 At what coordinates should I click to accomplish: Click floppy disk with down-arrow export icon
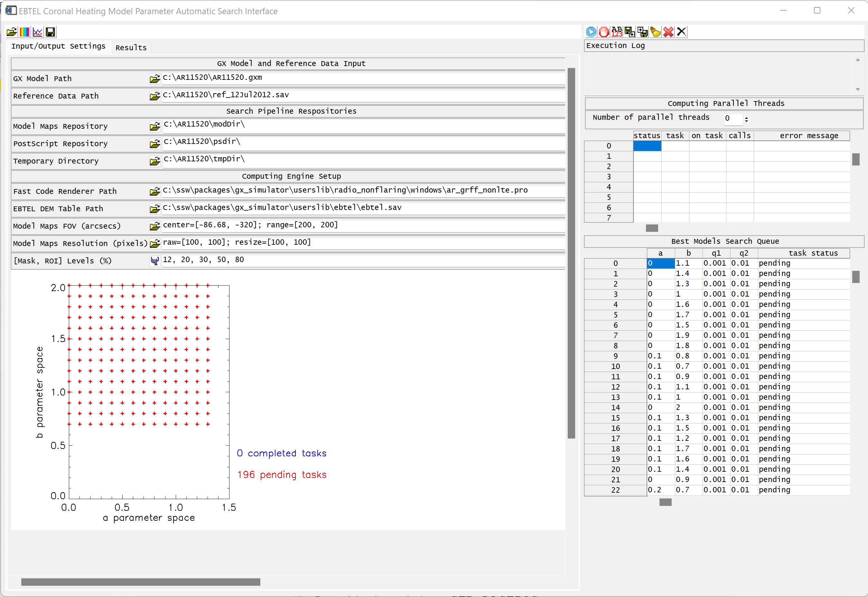tap(630, 32)
